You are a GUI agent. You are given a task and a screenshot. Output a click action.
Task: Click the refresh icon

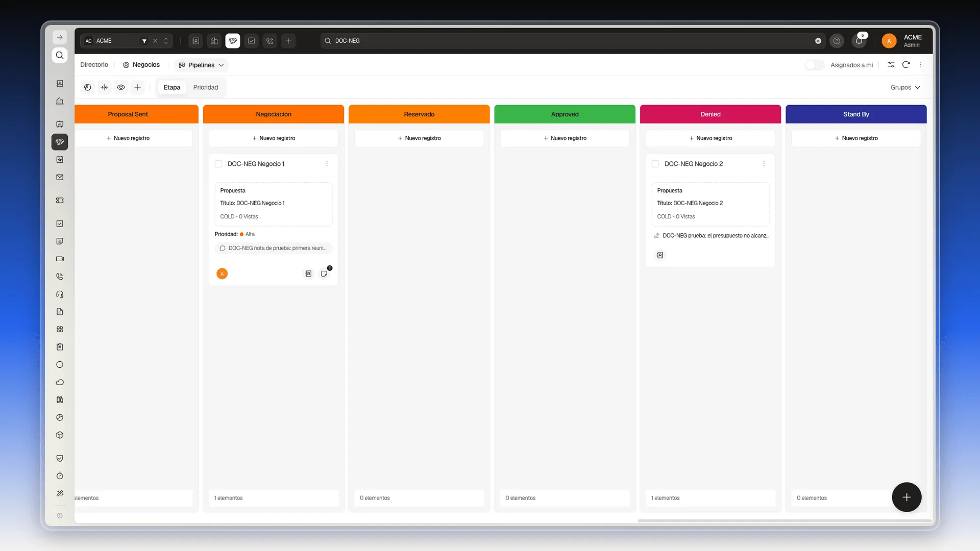tap(906, 65)
